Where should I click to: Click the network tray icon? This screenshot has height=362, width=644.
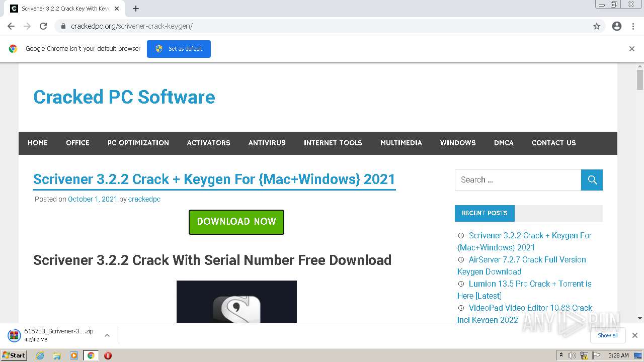584,355
